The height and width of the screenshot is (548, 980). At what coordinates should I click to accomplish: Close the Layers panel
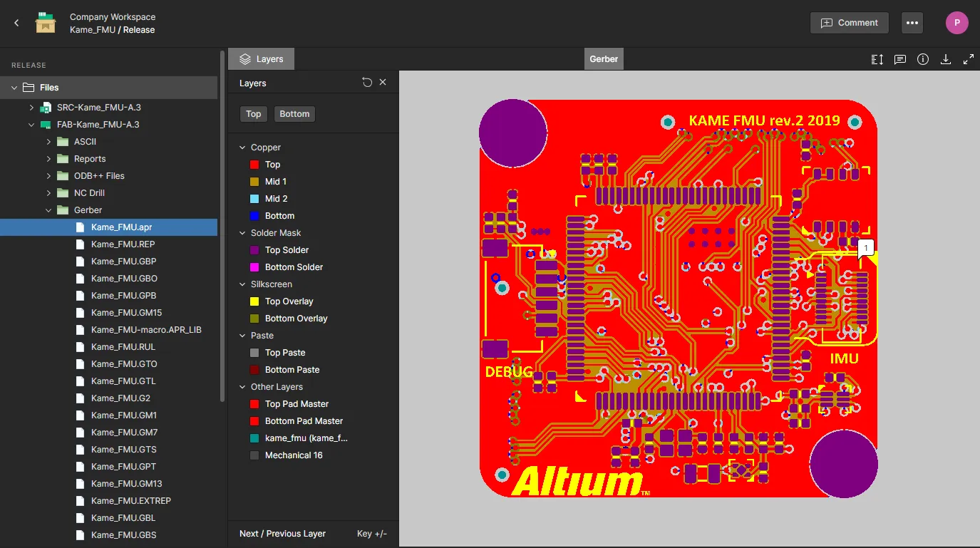click(383, 83)
